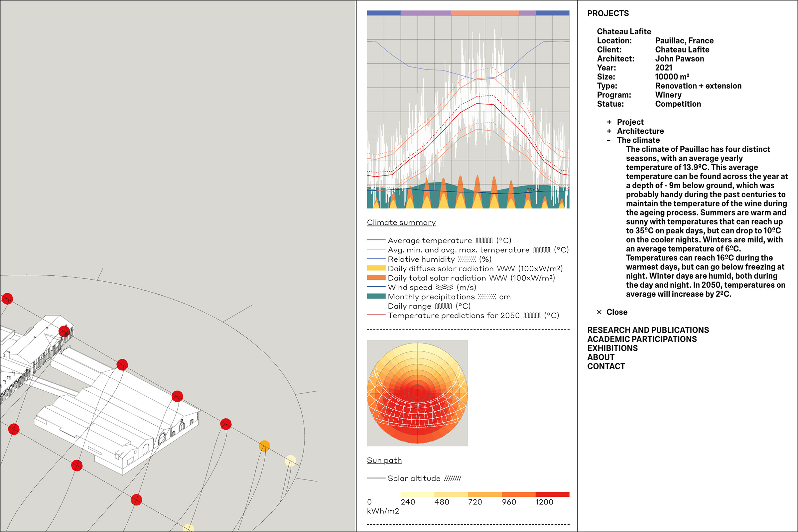Click status value Competition
The height and width of the screenshot is (532, 798).
click(678, 104)
